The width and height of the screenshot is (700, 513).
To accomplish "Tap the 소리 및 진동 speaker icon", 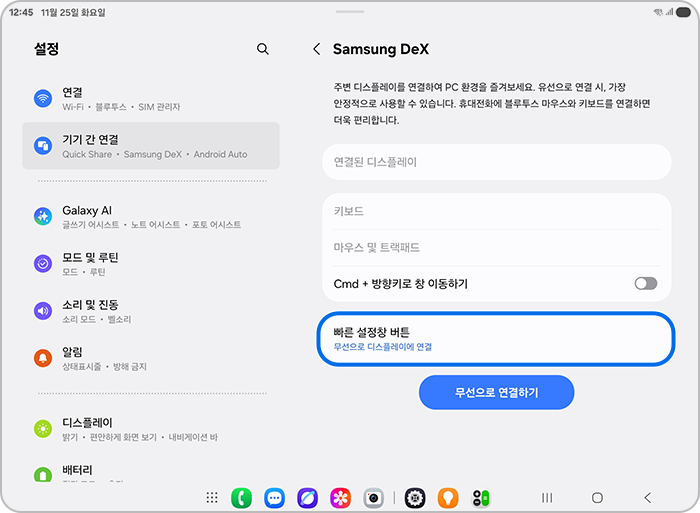I will coord(43,311).
